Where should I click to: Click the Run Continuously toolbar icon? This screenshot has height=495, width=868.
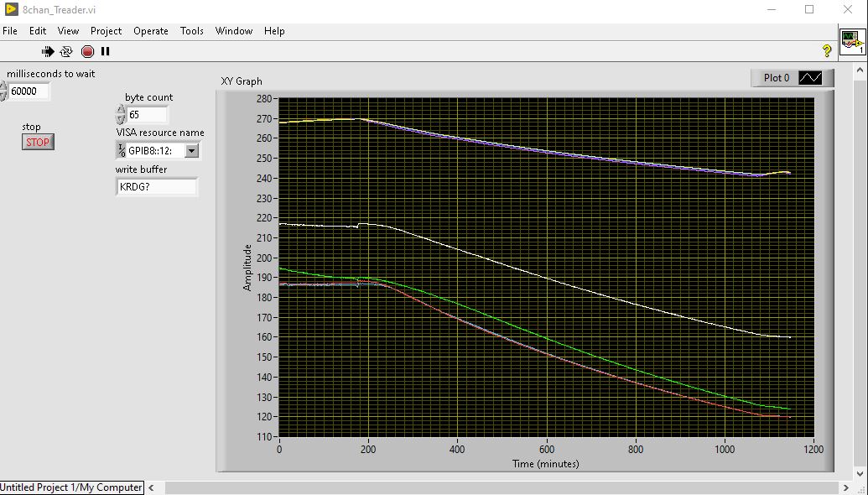67,51
